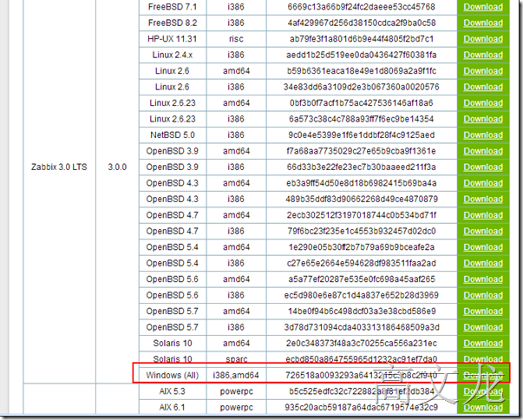The image size is (523, 420).
Task: Download the FreeBSD 7.1 i386 agent
Action: tap(483, 7)
